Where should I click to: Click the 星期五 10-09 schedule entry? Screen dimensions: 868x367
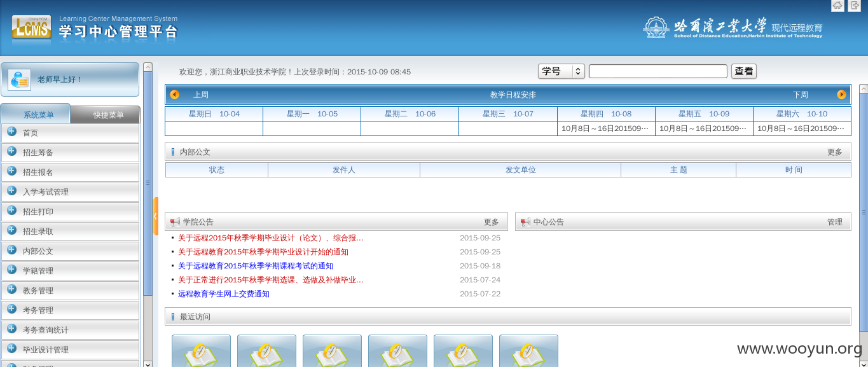coord(703,128)
